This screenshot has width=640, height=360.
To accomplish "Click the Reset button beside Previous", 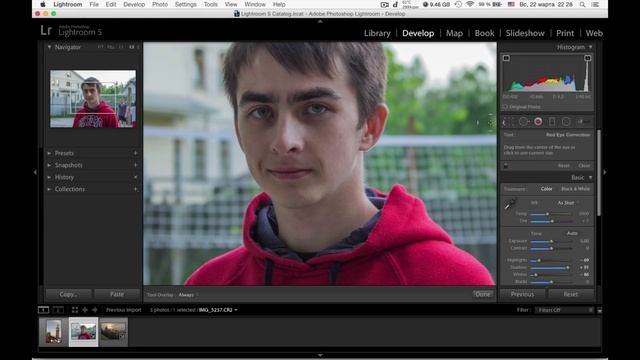I will coord(571,294).
